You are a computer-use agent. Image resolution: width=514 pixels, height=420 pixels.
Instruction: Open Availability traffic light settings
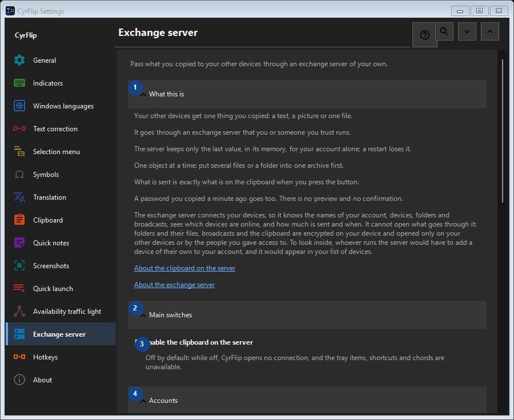pyautogui.click(x=61, y=311)
